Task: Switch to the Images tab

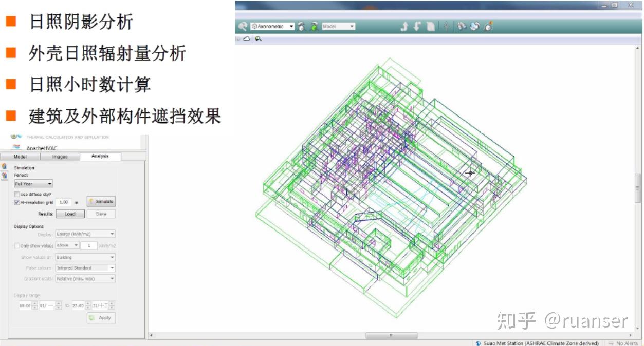Action: [60, 157]
